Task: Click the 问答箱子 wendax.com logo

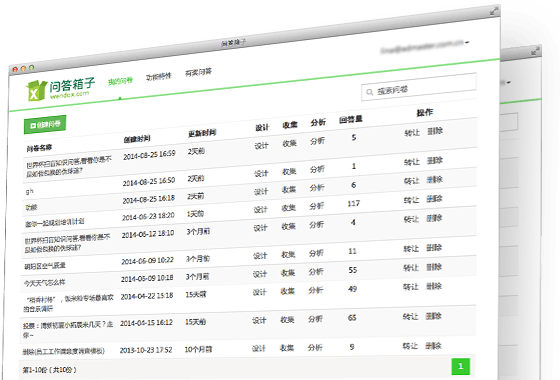Action: (61, 89)
